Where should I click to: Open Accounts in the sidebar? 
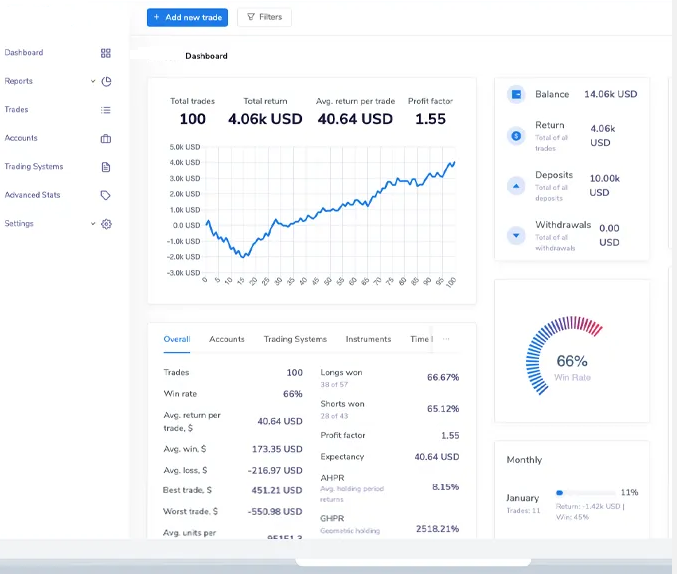click(x=21, y=138)
